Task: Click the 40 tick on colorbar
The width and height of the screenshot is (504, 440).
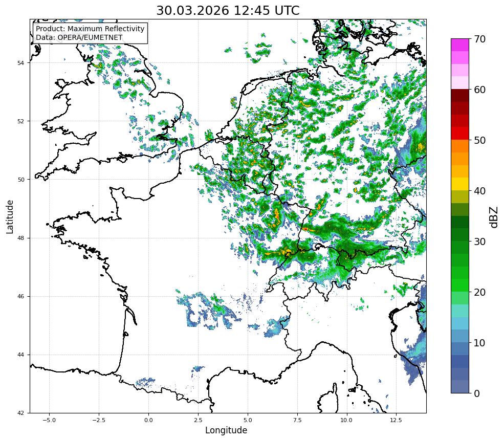Action: [x=479, y=191]
